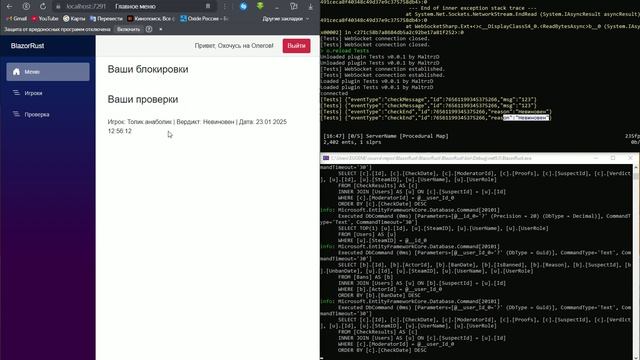Click 'FROM [Bans] AS [b]' in EF console
Viewport: 640px width, 360px height.
(x=366, y=277)
